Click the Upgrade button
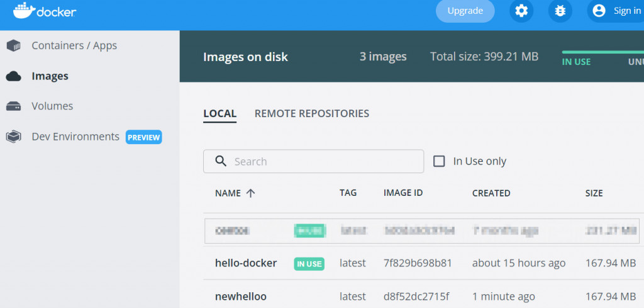Image resolution: width=644 pixels, height=308 pixels. click(x=465, y=11)
